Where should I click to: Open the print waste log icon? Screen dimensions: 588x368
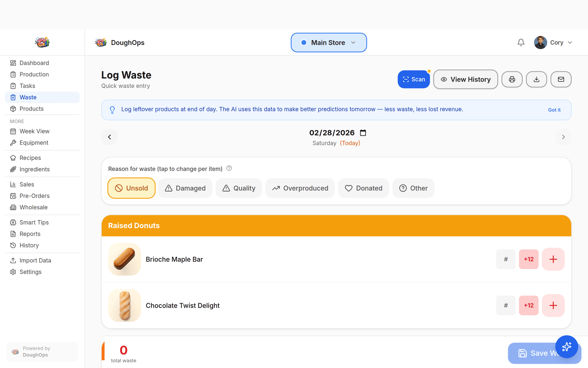[x=512, y=79]
